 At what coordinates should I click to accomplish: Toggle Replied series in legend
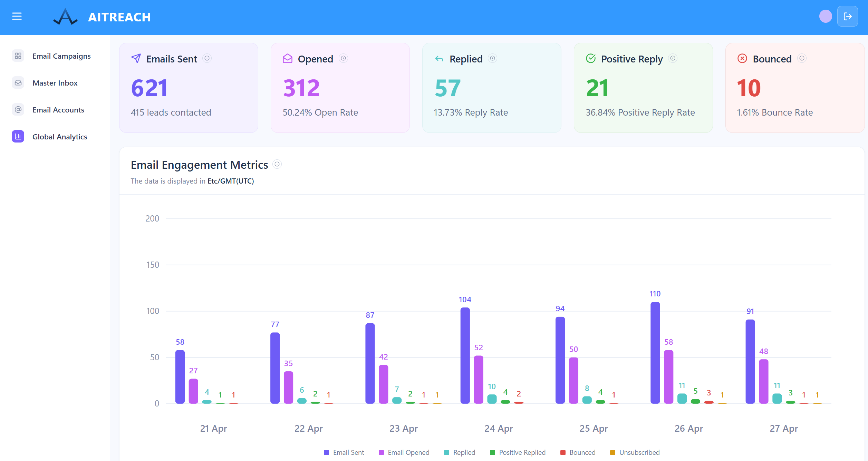pyautogui.click(x=460, y=452)
